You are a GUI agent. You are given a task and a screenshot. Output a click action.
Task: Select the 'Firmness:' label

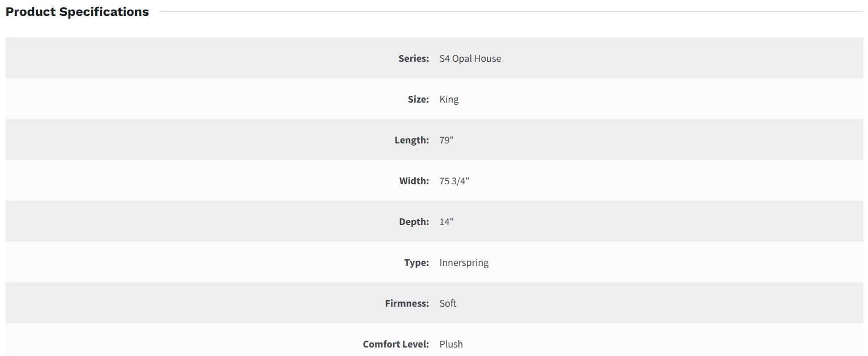tap(407, 303)
